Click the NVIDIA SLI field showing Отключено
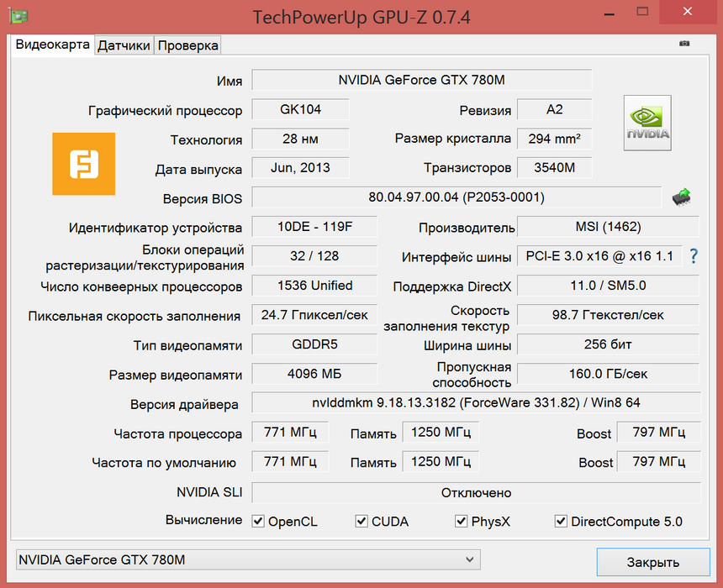The height and width of the screenshot is (588, 723). 459,492
